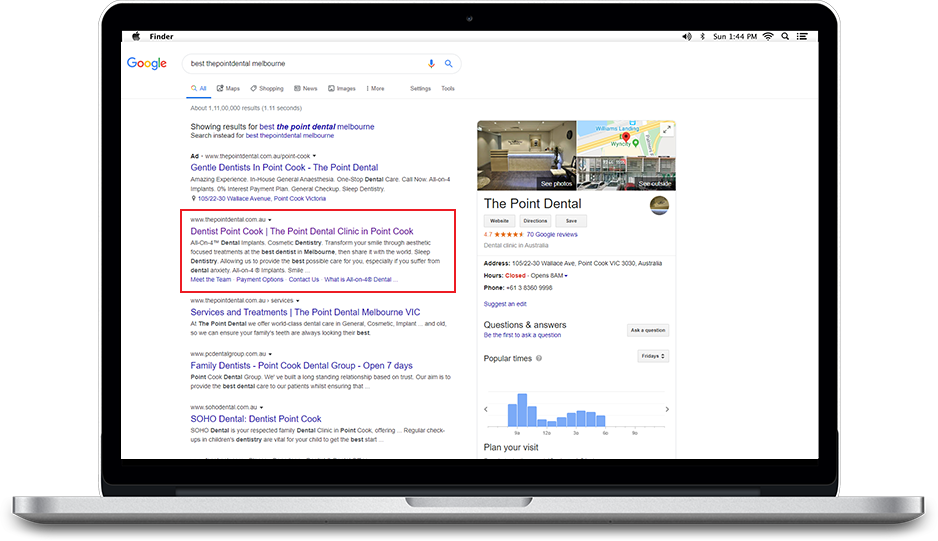
Task: Click the Google logo
Action: click(x=147, y=63)
